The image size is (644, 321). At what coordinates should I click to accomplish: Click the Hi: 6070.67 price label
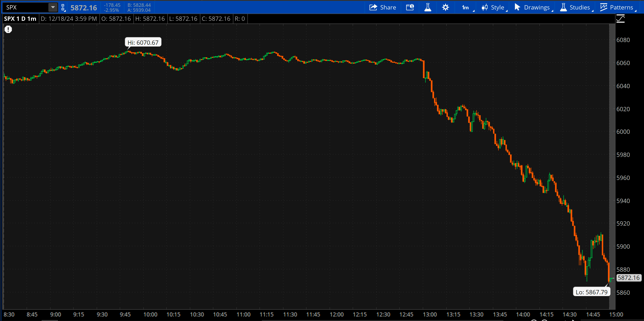point(143,42)
